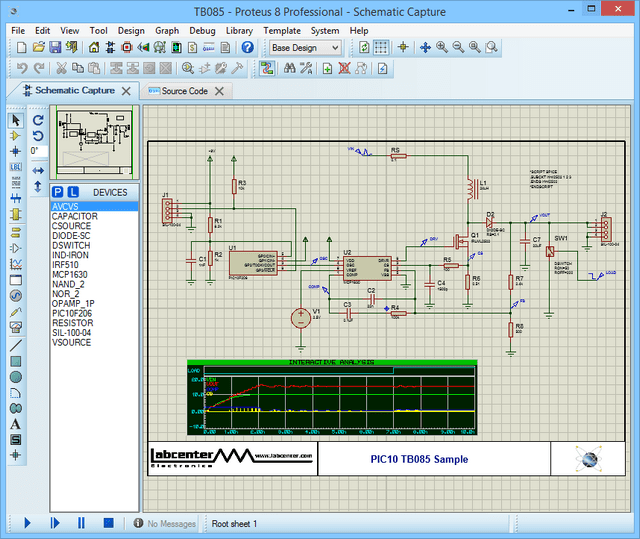This screenshot has height=539, width=640.
Task: Click the Step simulation button
Action: pos(55,523)
